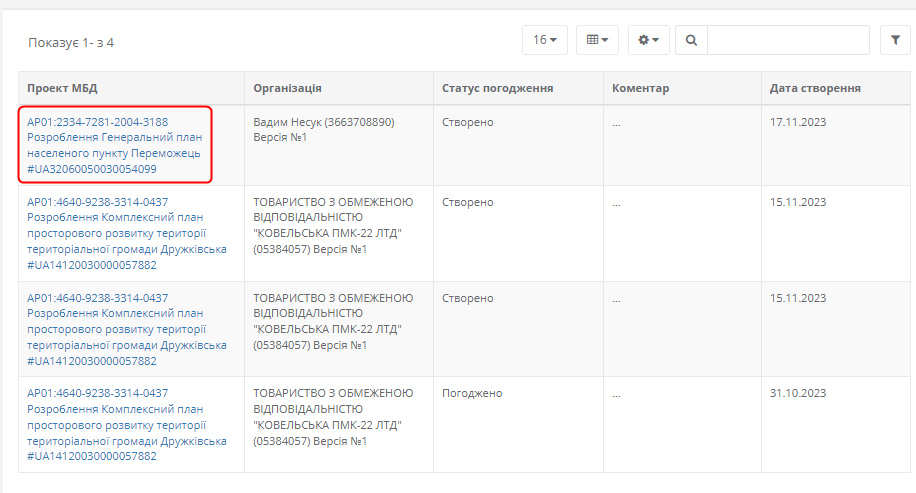
Task: Open project AP01:2334-7281-2004-3188 Переможець link
Action: tap(114, 146)
